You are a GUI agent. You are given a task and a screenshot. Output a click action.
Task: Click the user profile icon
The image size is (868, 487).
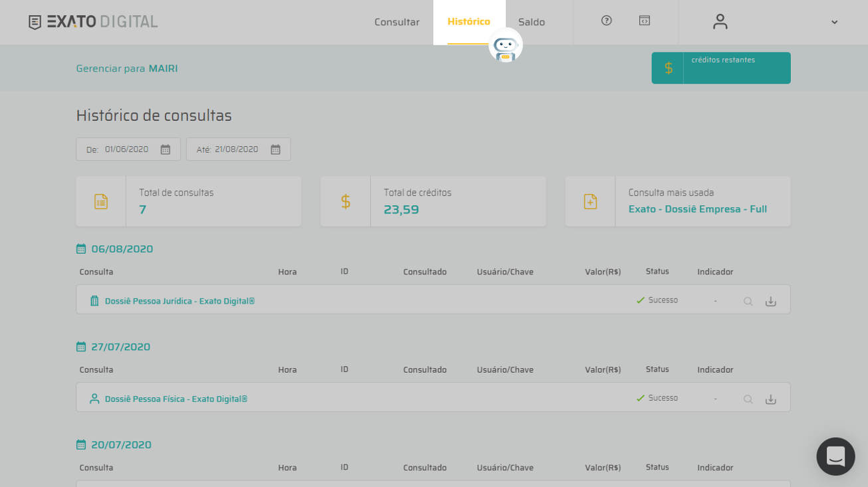point(720,22)
